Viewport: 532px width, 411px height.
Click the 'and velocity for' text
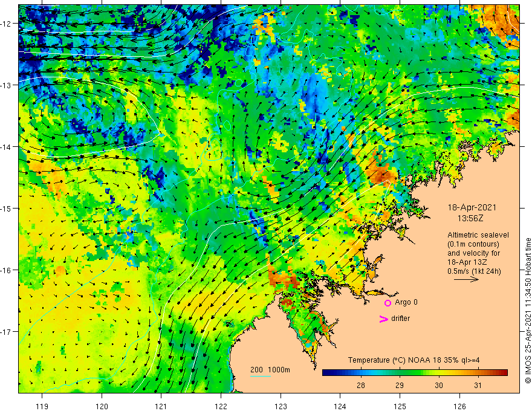click(473, 253)
